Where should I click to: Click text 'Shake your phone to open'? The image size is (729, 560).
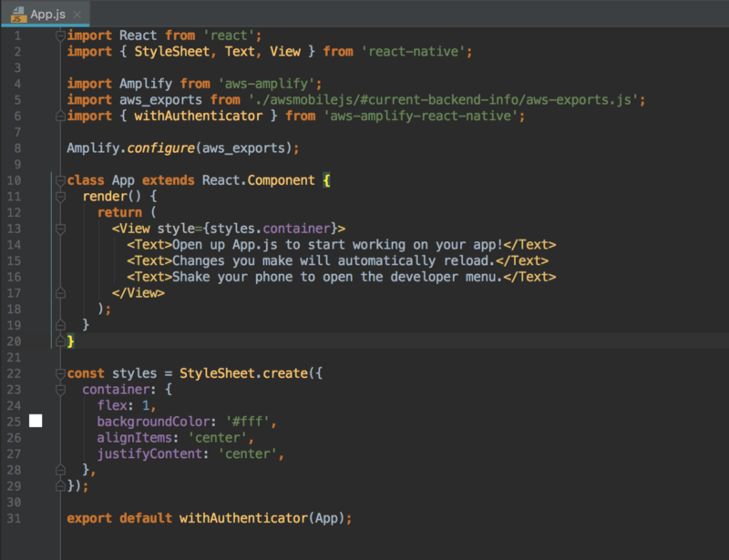tap(262, 277)
